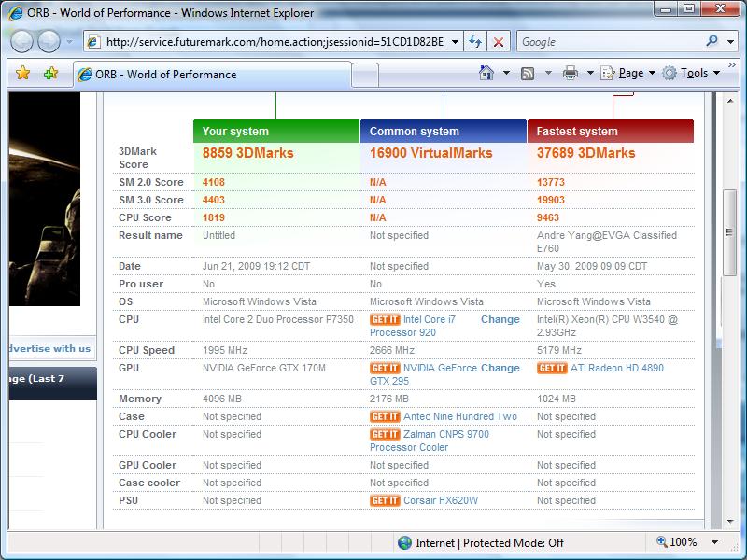Go forward using the Forward arrow button
This screenshot has width=747, height=560.
tap(49, 41)
